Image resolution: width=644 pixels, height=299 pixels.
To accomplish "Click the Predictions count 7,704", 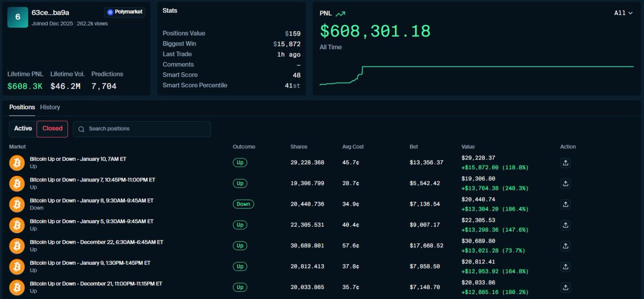I will tap(104, 86).
